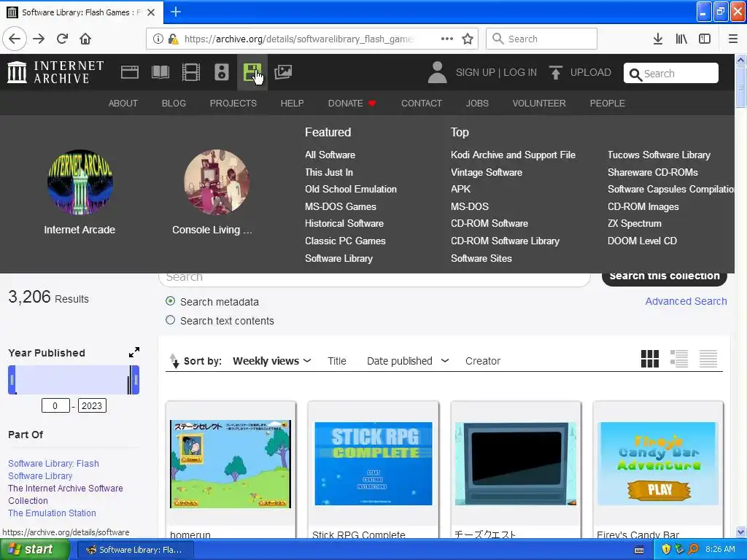Open the VOLUNTEER menu item

539,104
